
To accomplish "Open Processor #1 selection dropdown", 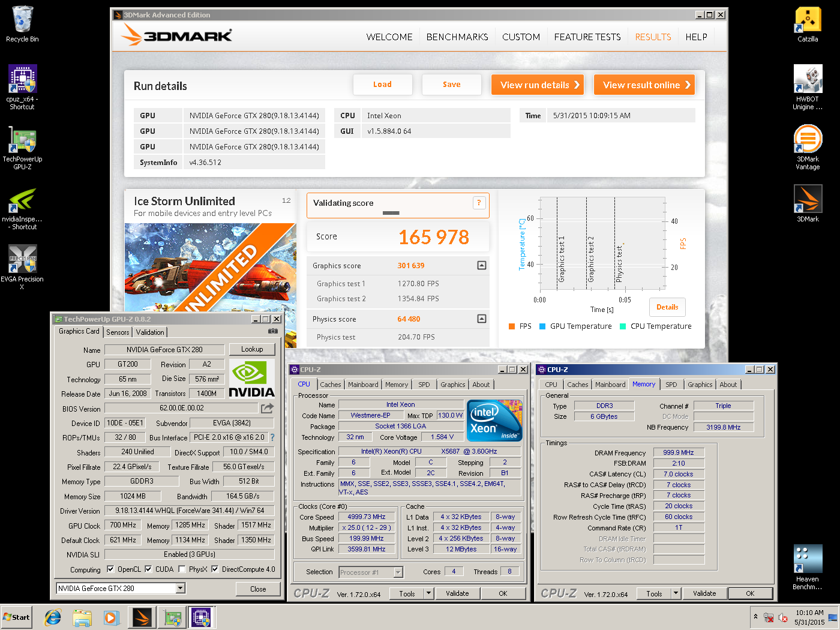I will click(398, 572).
